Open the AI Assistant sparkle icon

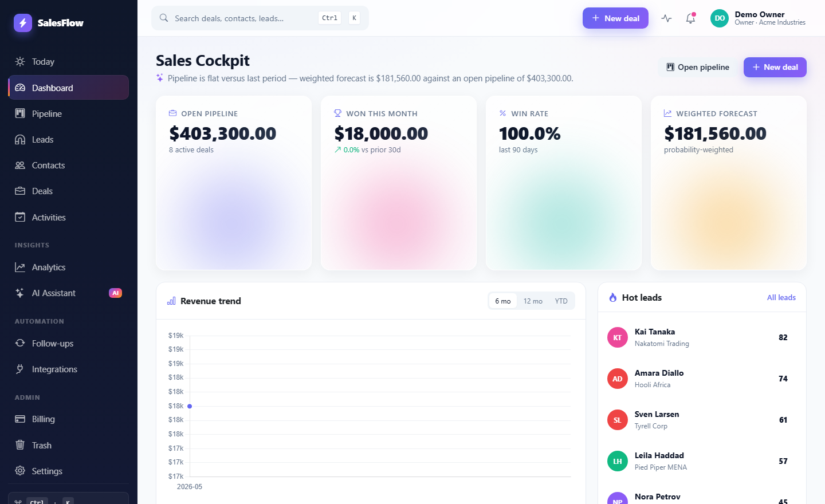click(x=20, y=293)
